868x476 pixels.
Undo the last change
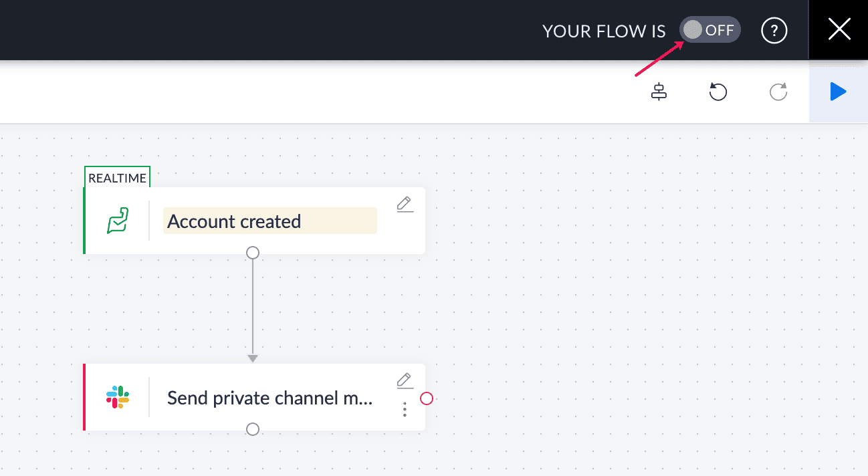point(718,92)
